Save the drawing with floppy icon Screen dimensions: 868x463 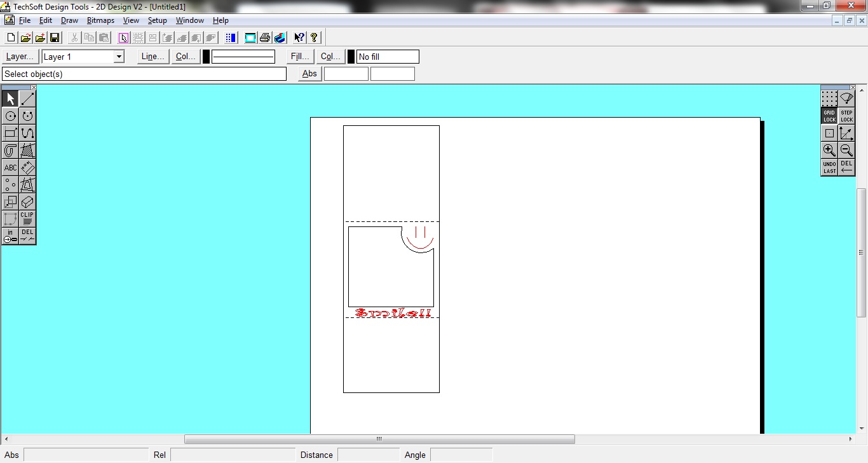(55, 38)
